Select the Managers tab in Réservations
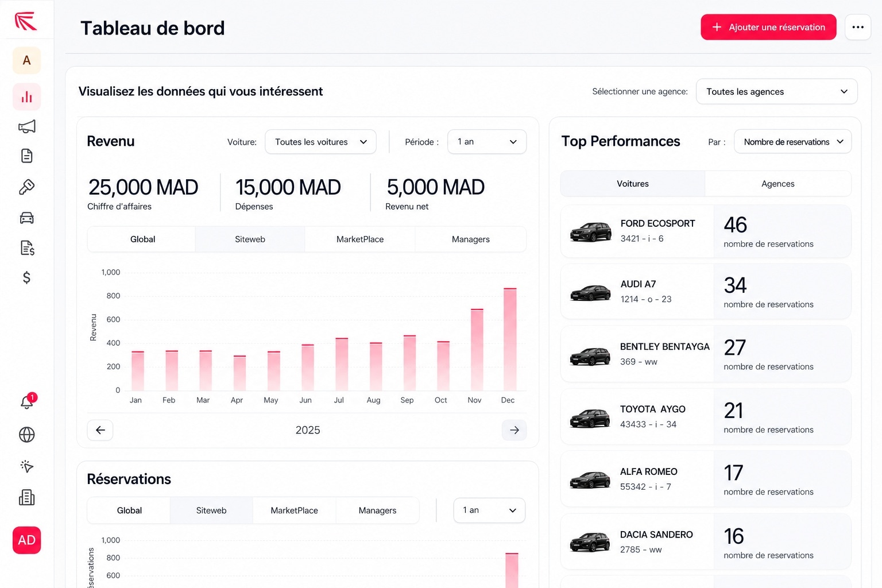Image resolution: width=882 pixels, height=588 pixels. [377, 510]
